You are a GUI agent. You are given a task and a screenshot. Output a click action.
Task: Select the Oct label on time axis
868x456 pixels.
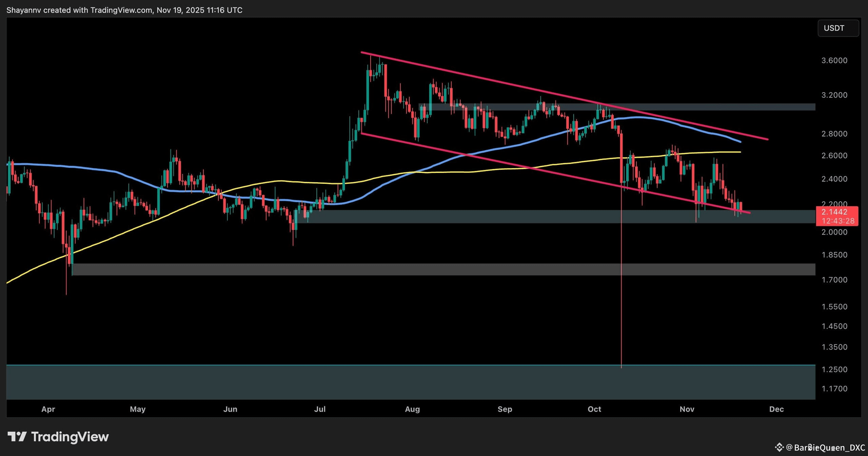tap(594, 409)
